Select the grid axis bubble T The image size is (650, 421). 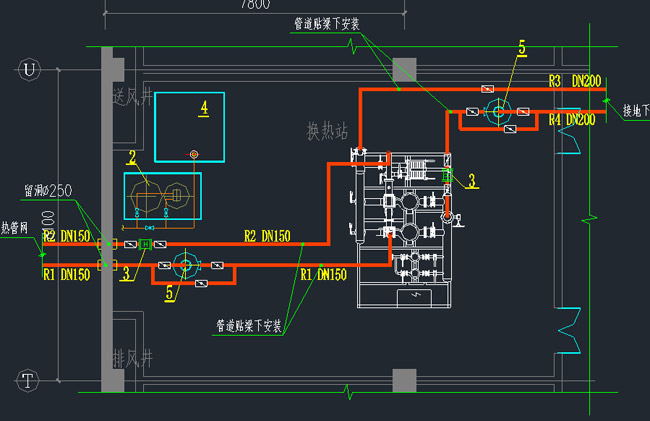[28, 379]
